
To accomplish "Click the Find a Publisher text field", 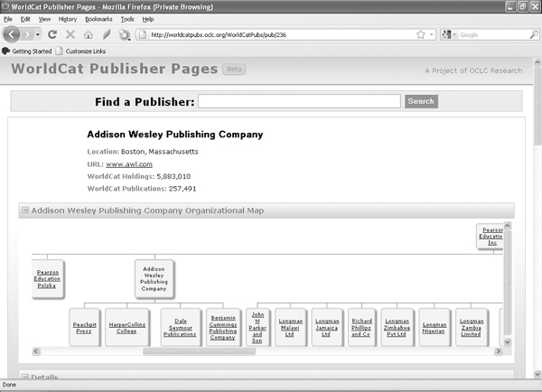I will point(299,101).
